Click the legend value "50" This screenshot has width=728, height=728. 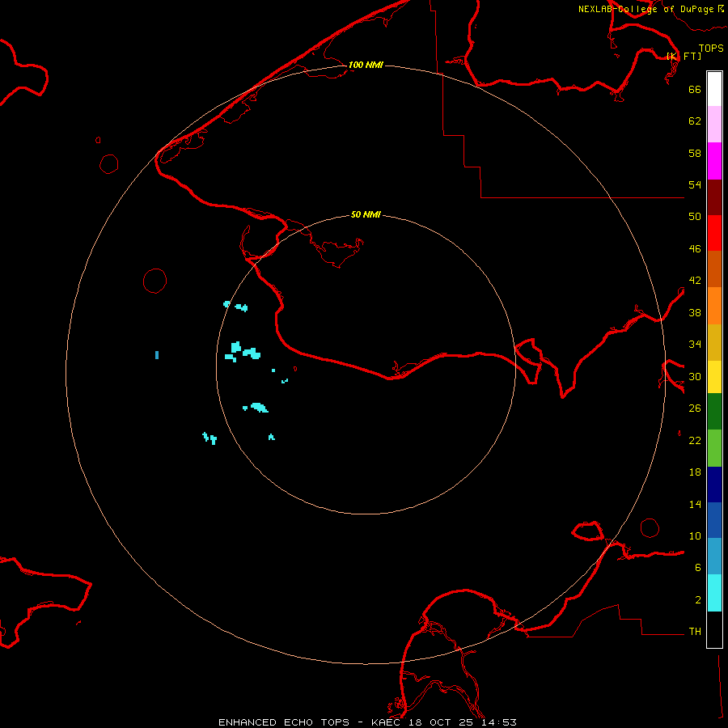point(695,217)
